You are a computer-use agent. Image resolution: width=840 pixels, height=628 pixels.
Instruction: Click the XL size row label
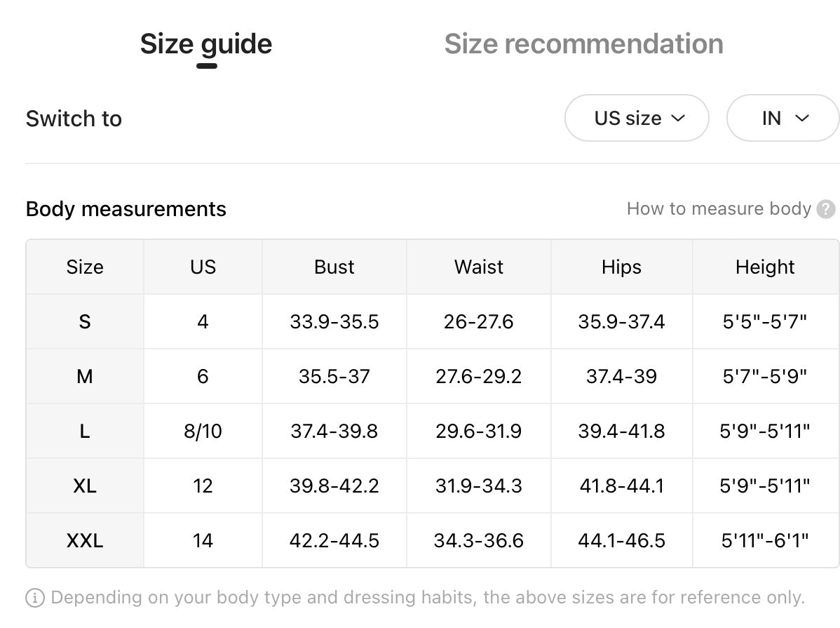coord(85,486)
